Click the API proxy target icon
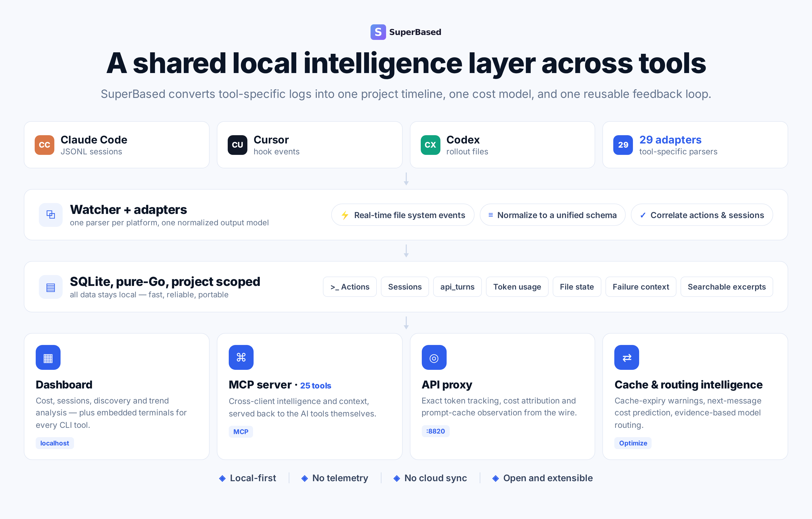Viewport: 812px width, 519px height. click(434, 357)
